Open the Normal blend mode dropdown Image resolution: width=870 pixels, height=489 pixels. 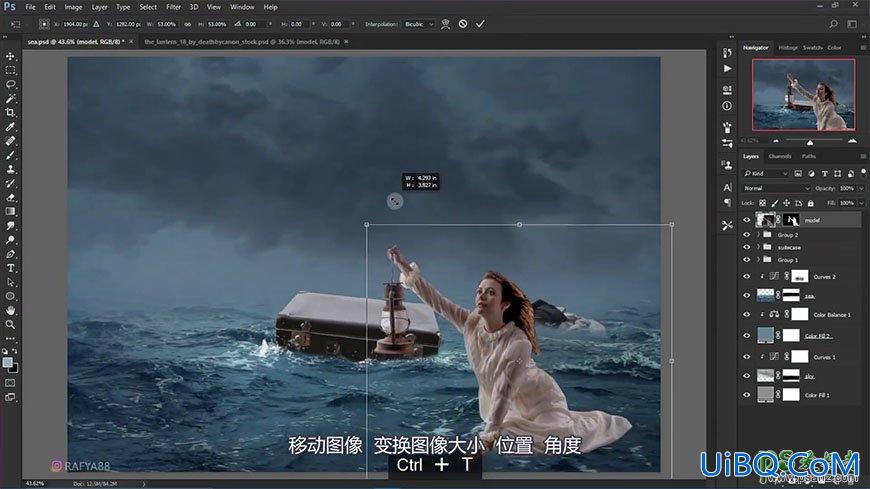point(776,188)
